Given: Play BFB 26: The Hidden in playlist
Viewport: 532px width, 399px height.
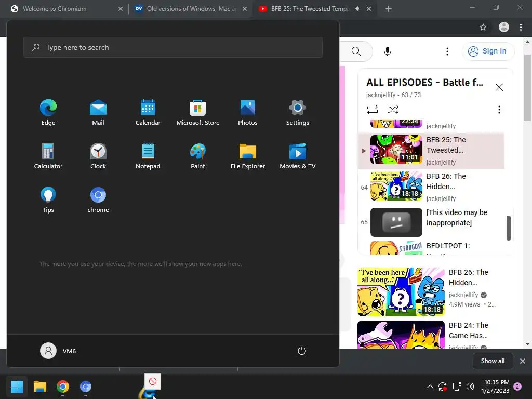Looking at the screenshot, I should click(431, 187).
